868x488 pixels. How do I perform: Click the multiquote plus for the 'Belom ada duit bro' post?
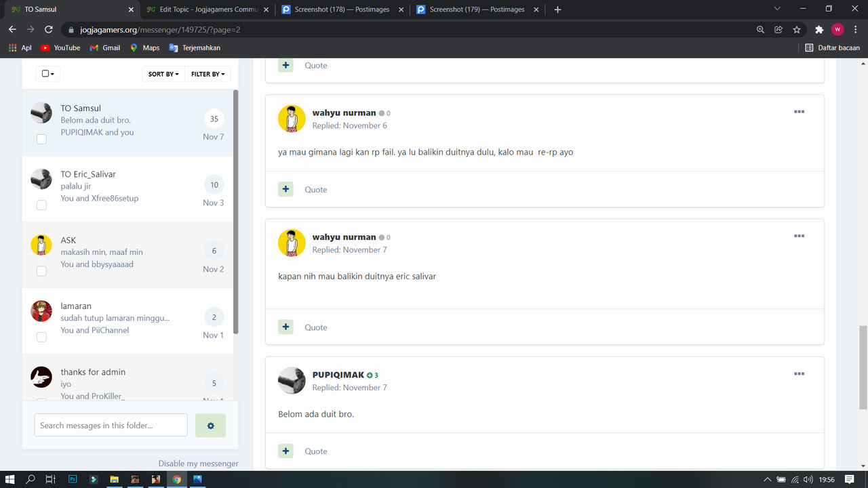[x=285, y=451]
